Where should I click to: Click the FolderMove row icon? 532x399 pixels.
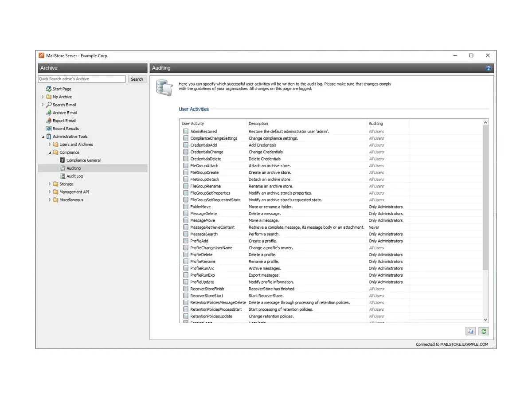186,207
